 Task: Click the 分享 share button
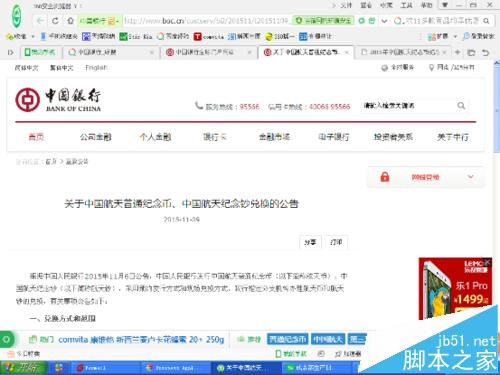tap(310, 242)
